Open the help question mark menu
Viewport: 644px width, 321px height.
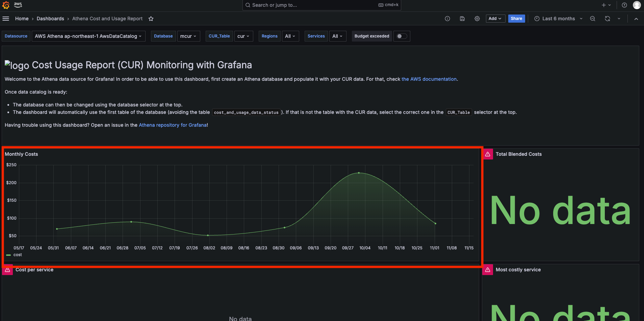click(x=624, y=5)
